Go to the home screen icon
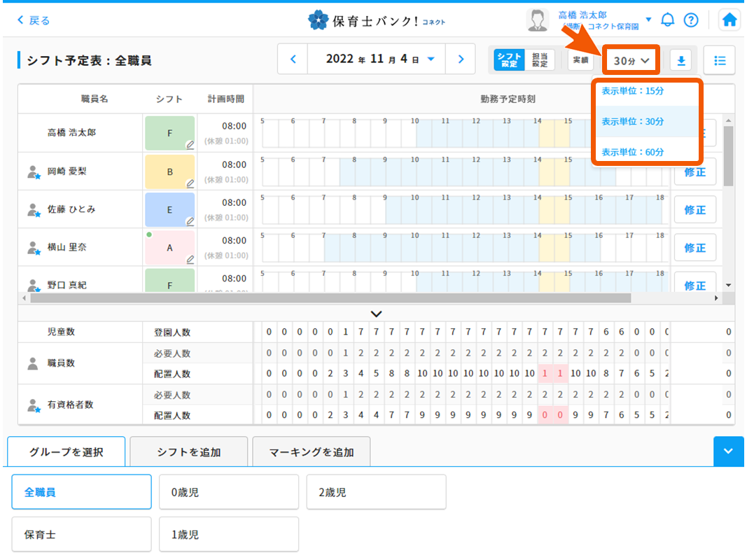 point(729,20)
